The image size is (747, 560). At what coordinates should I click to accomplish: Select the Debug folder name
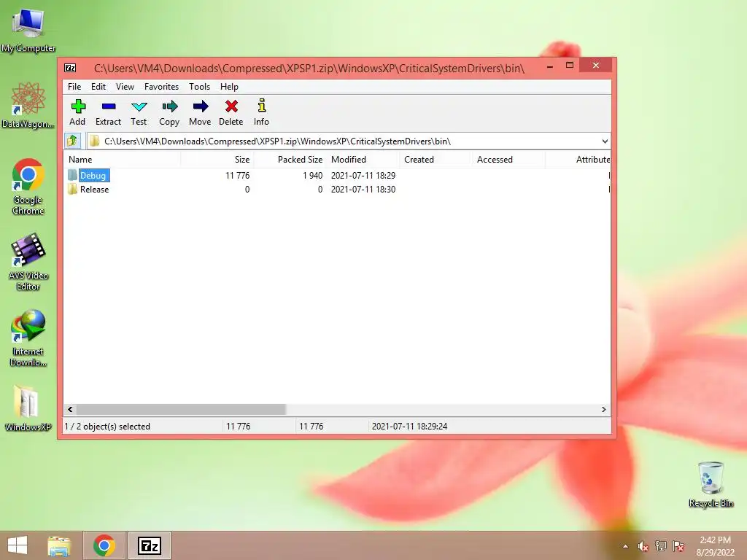[93, 175]
